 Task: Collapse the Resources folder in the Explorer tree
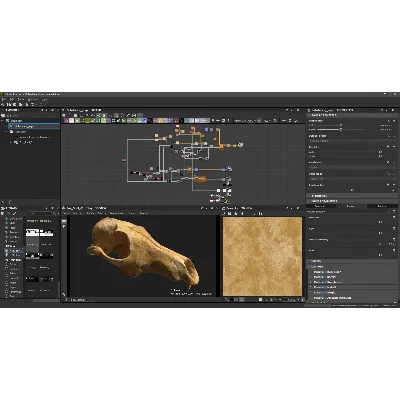[x=7, y=132]
